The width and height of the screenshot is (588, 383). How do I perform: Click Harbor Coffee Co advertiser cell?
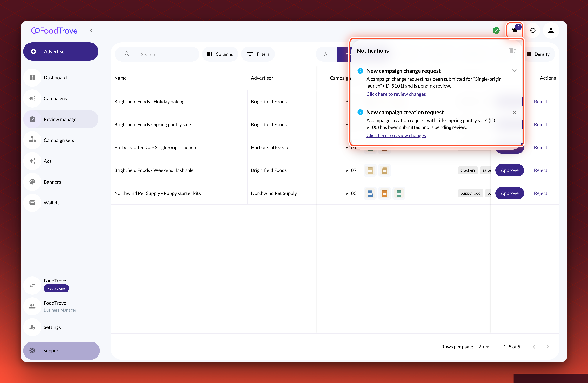click(269, 147)
